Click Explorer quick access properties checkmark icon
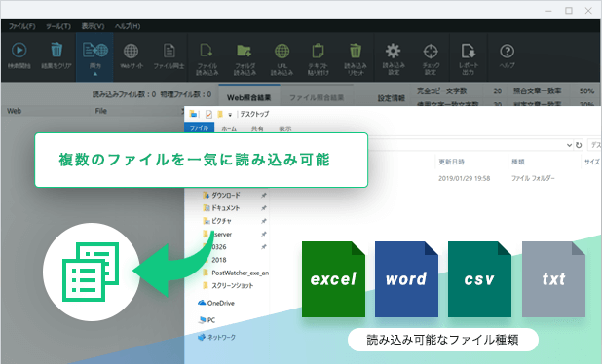 pos(208,114)
